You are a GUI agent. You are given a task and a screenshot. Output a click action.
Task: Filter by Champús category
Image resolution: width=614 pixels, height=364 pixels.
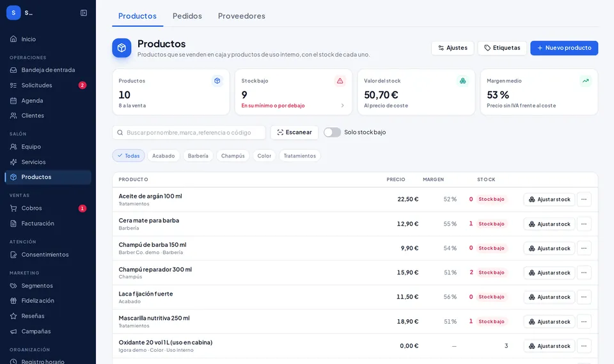pyautogui.click(x=233, y=155)
